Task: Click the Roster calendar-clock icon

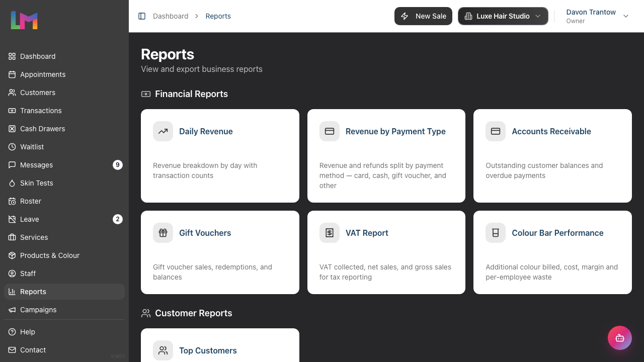Action: pos(12,201)
